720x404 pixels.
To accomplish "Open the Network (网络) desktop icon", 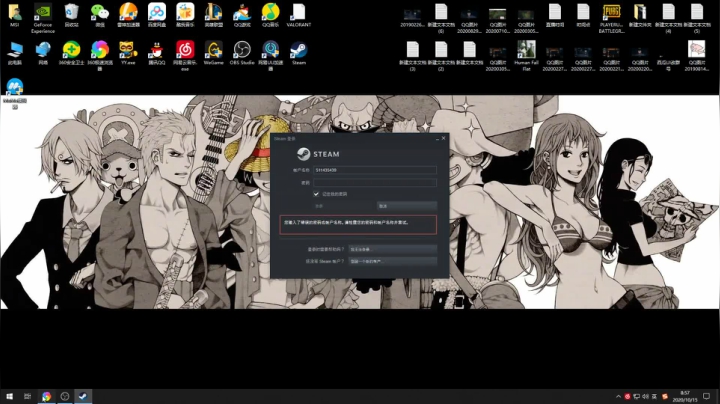I will click(x=43, y=53).
